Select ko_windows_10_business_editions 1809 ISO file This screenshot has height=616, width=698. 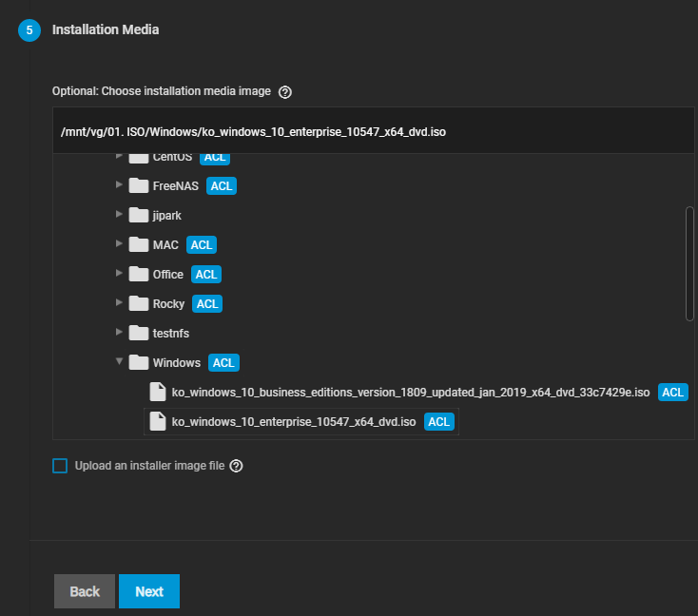411,392
